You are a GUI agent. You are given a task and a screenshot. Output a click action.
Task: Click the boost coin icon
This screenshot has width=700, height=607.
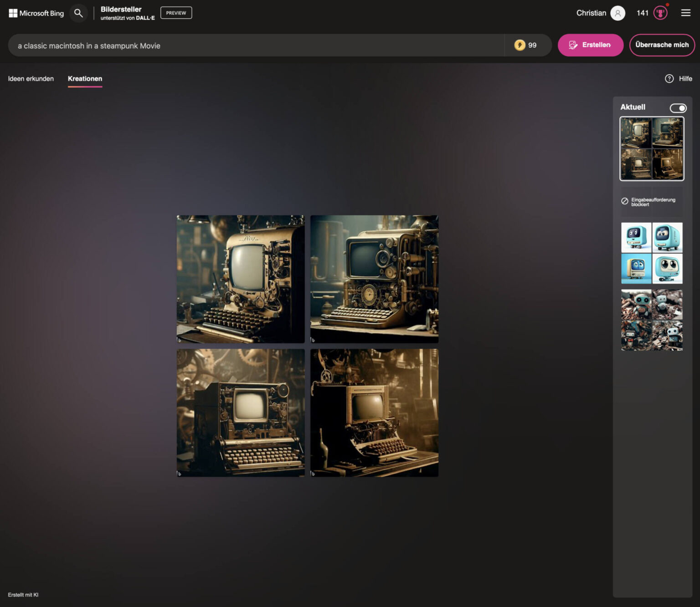tap(520, 45)
